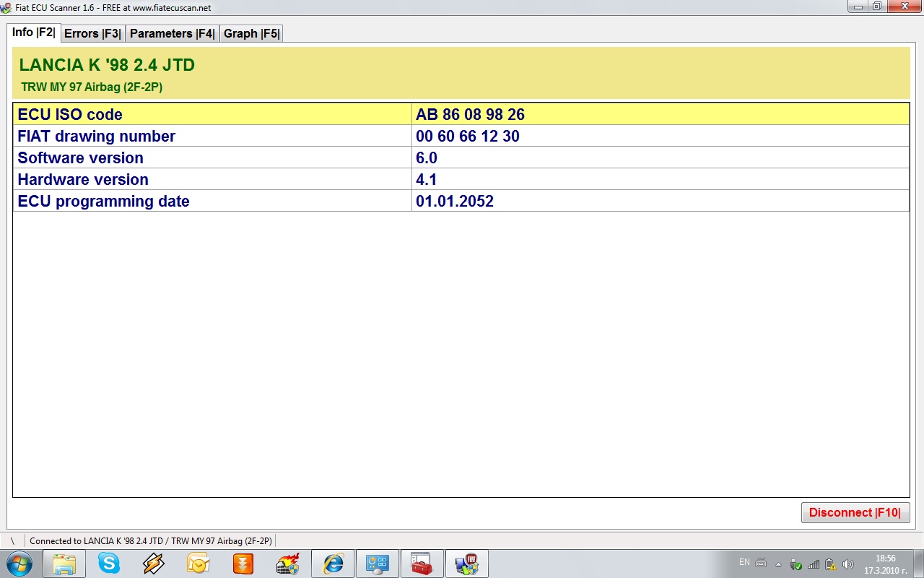The image size is (924, 578).
Task: Open the red toolbox taskbar icon
Action: pos(422,564)
